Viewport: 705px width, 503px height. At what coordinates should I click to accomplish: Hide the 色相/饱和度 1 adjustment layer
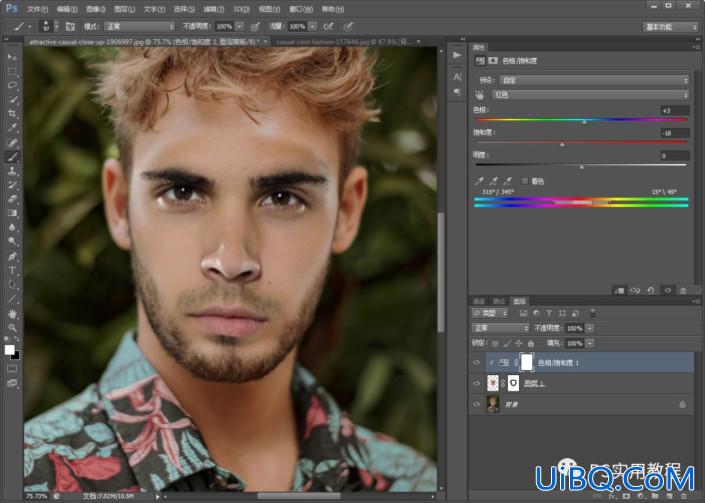tap(477, 362)
